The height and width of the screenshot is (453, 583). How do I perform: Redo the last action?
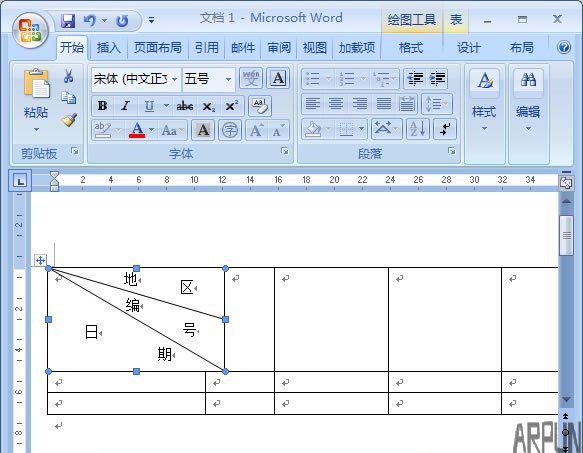click(x=122, y=21)
